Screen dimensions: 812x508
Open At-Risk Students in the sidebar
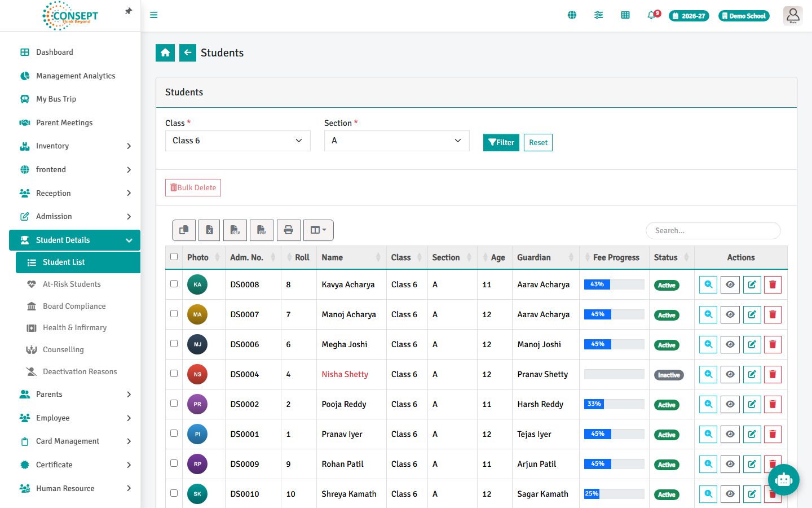click(x=72, y=284)
